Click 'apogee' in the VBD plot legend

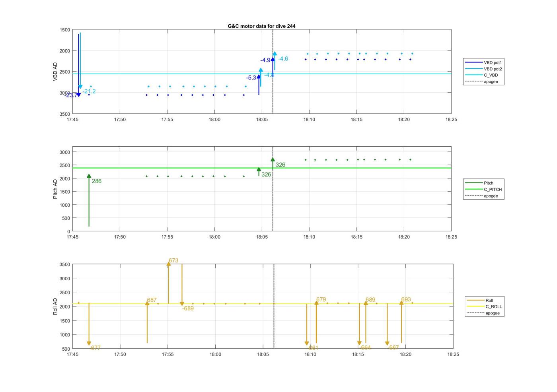pyautogui.click(x=491, y=82)
